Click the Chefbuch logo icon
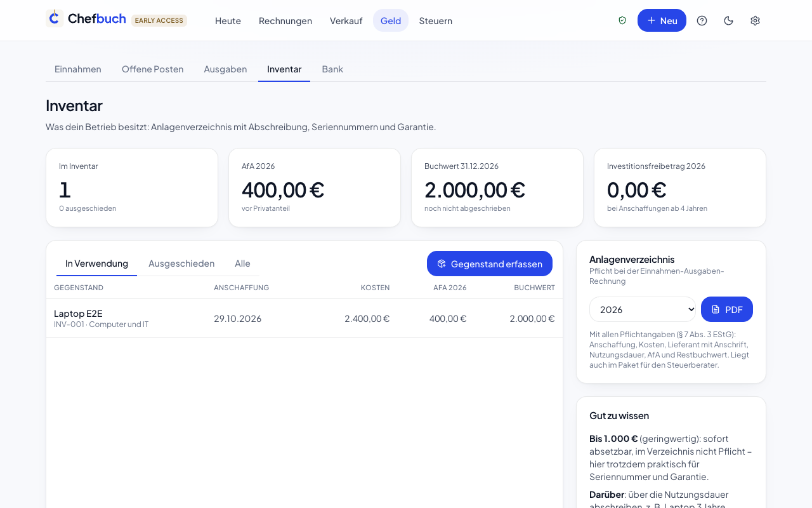Image resolution: width=812 pixels, height=508 pixels. 55,18
